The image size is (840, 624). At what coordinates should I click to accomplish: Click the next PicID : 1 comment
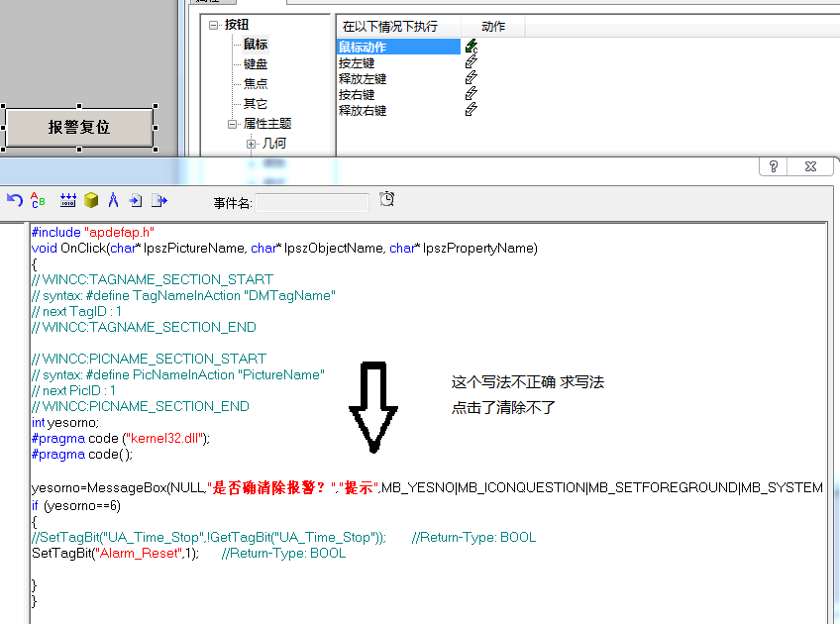73,390
